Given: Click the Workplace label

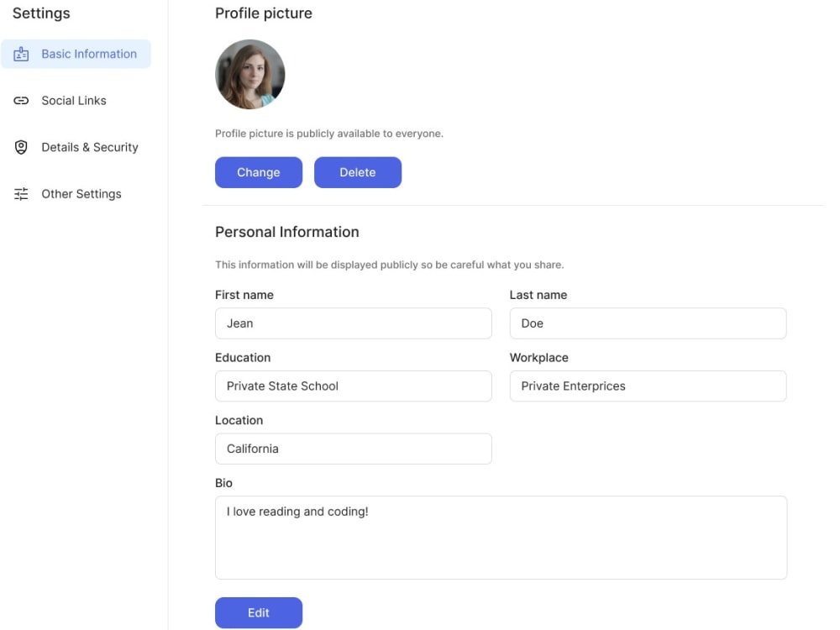Looking at the screenshot, I should pyautogui.click(x=539, y=358).
